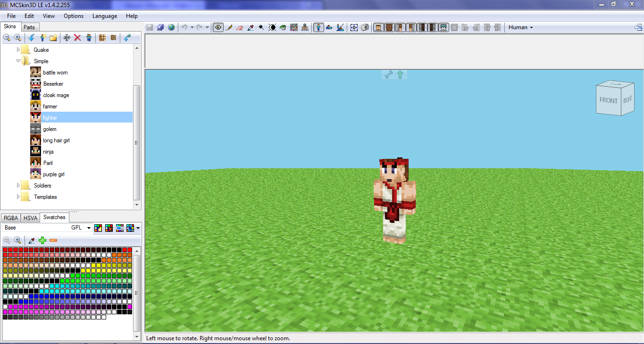Select the Noise tool icon
This screenshot has height=344, width=644.
294,27
